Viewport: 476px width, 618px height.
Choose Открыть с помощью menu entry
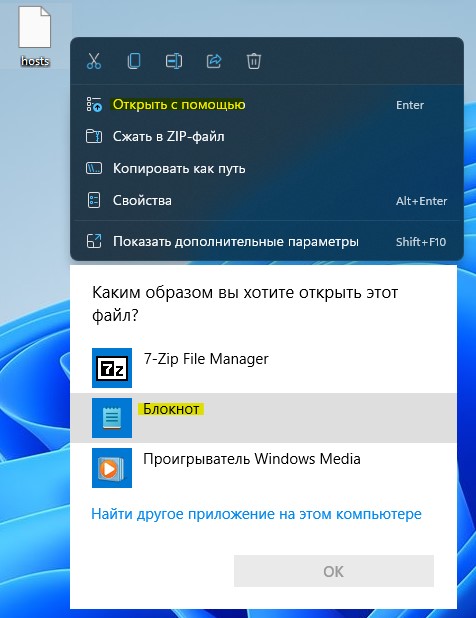267,105
